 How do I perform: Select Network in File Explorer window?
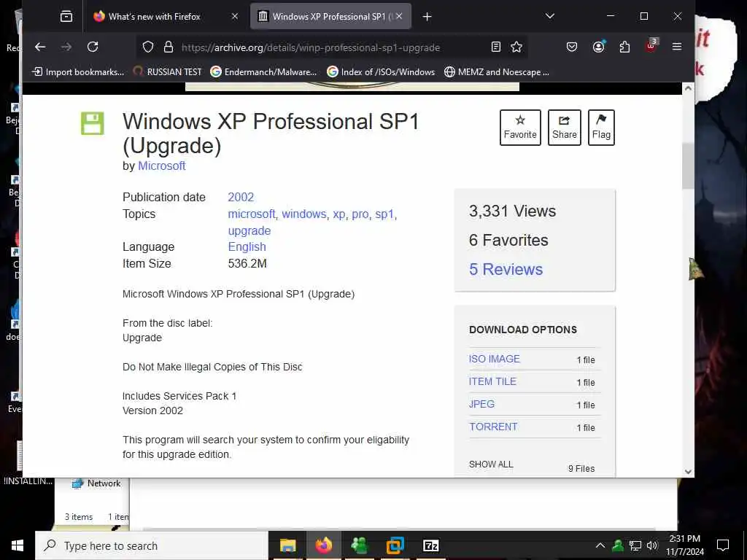97,483
